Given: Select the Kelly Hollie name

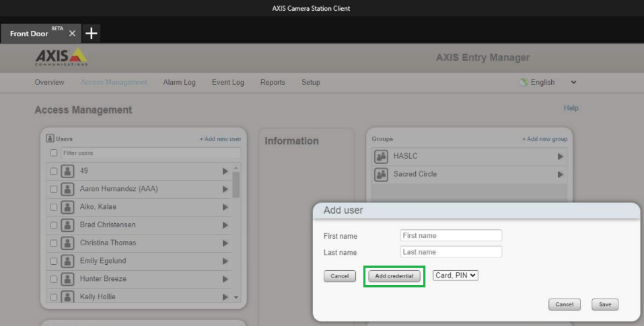Looking at the screenshot, I should coord(98,297).
